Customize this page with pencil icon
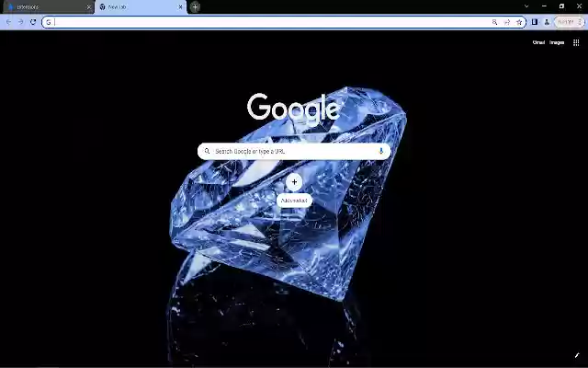 577,355
